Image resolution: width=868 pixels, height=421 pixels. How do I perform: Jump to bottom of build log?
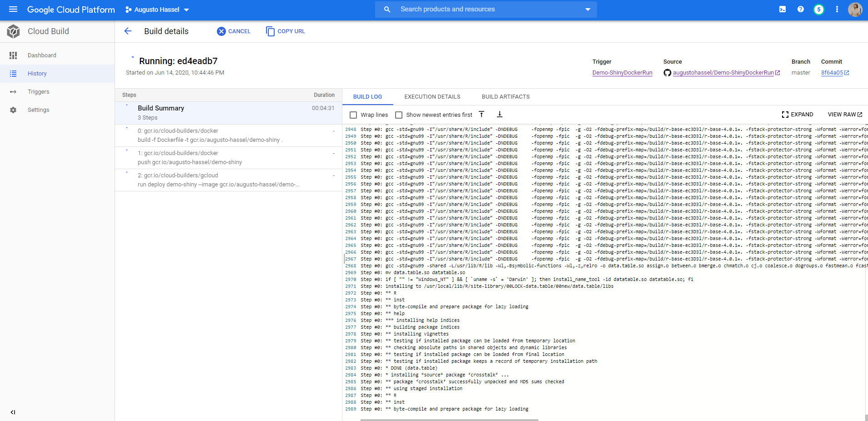pyautogui.click(x=499, y=115)
